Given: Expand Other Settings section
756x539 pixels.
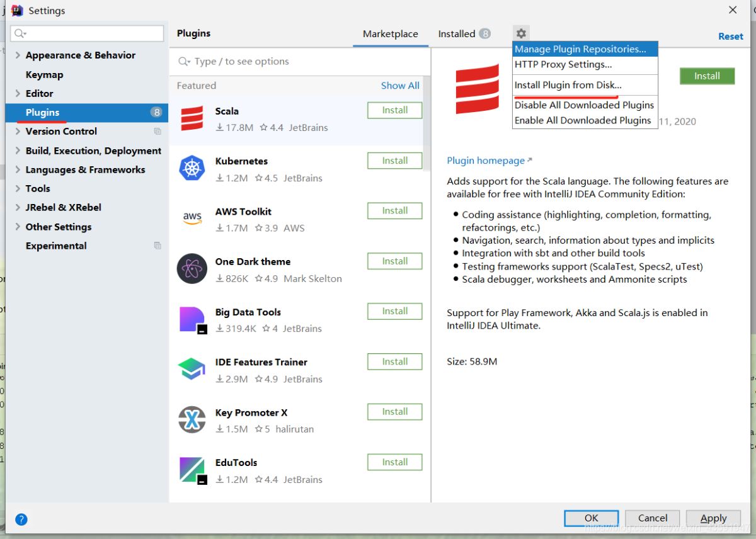Looking at the screenshot, I should click(x=18, y=227).
